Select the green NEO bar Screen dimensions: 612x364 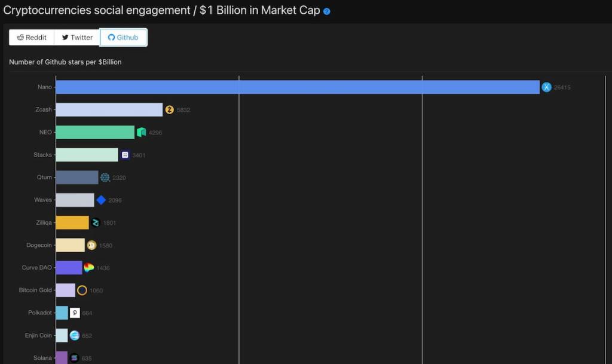click(x=95, y=132)
